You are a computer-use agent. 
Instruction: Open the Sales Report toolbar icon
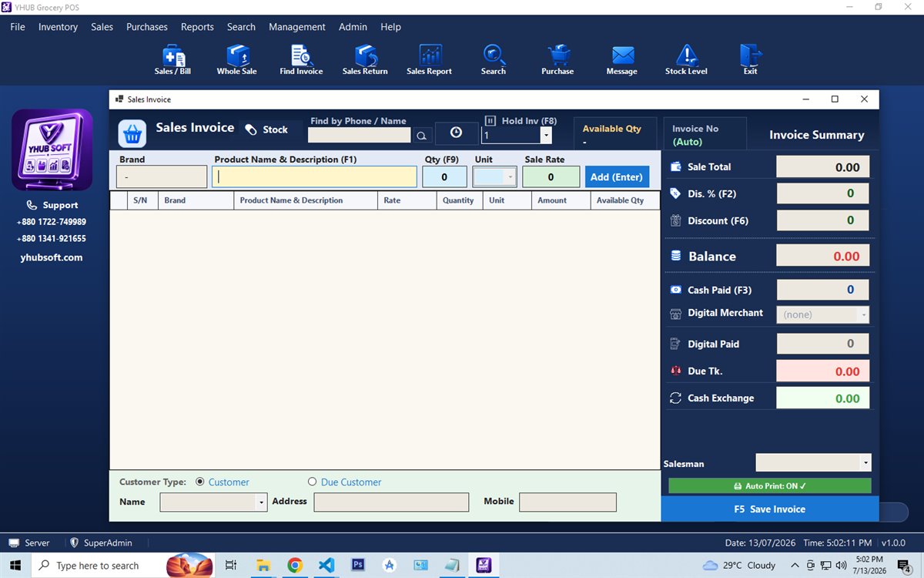point(429,60)
